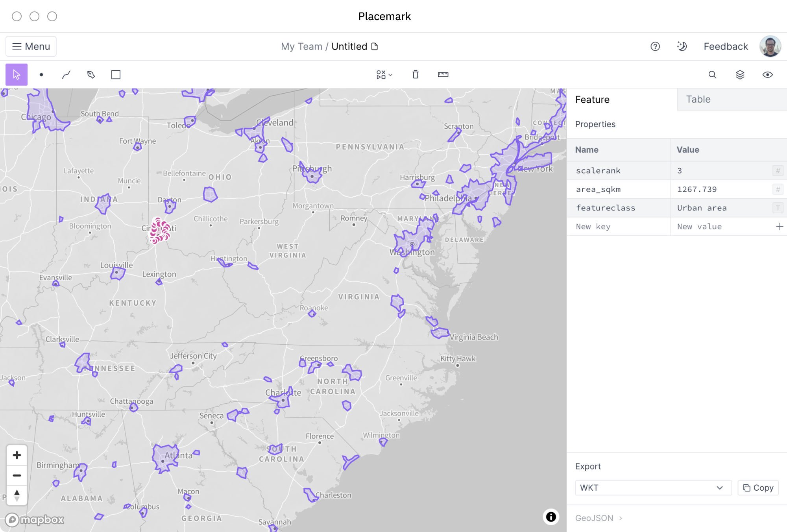This screenshot has height=532, width=787.
Task: Select the polygon drawing tool
Action: tap(91, 75)
